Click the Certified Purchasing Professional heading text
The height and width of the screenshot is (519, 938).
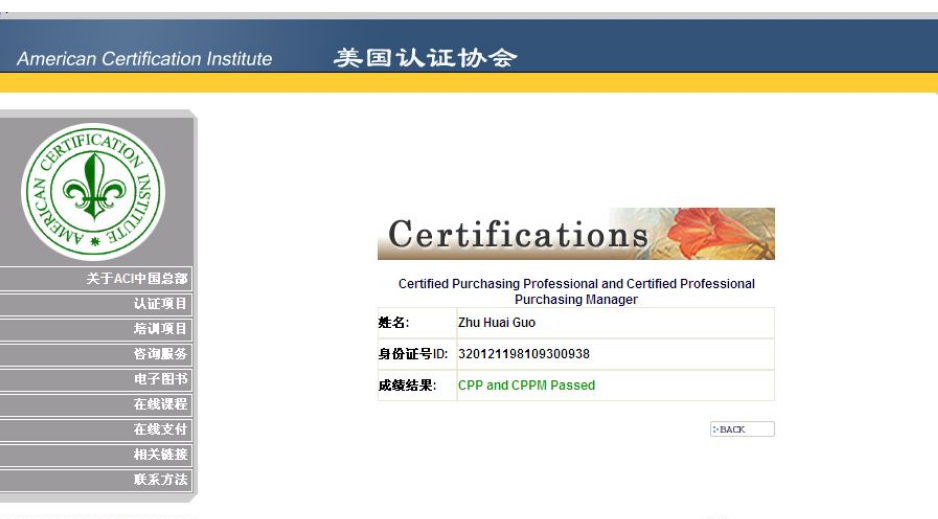(x=576, y=291)
